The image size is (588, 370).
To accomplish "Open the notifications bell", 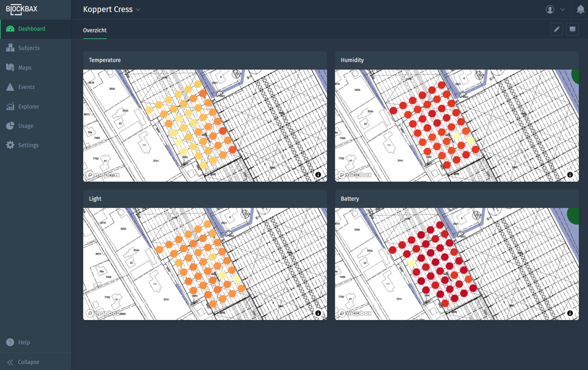I will (x=580, y=10).
